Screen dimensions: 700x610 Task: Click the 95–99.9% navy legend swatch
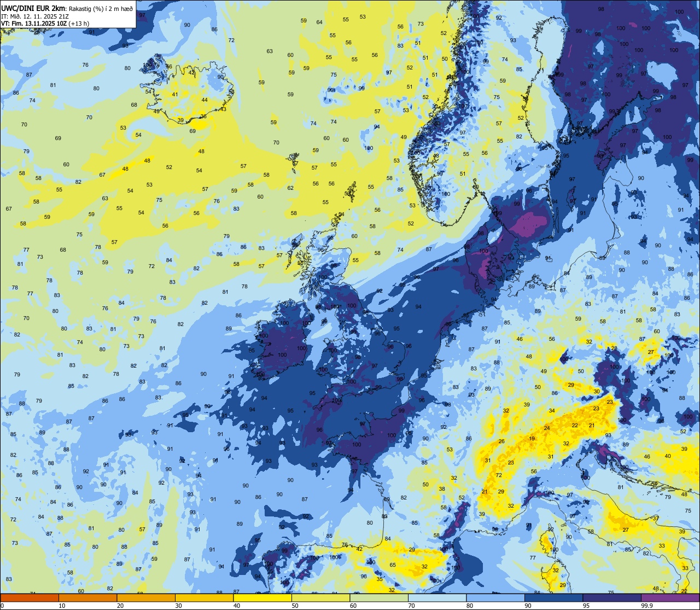612,597
